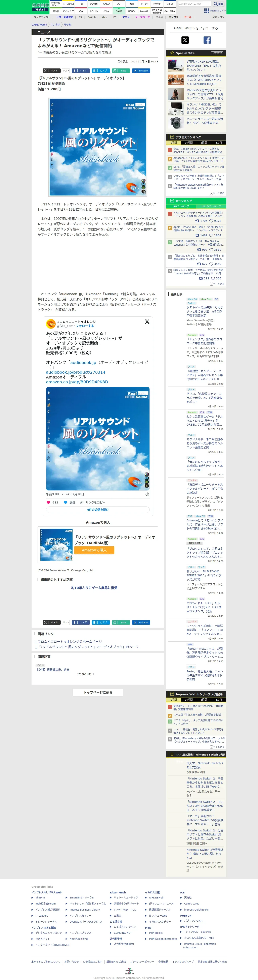Expand もっと見る under Xランキング
This screenshot has width=258, height=980.
click(x=217, y=284)
